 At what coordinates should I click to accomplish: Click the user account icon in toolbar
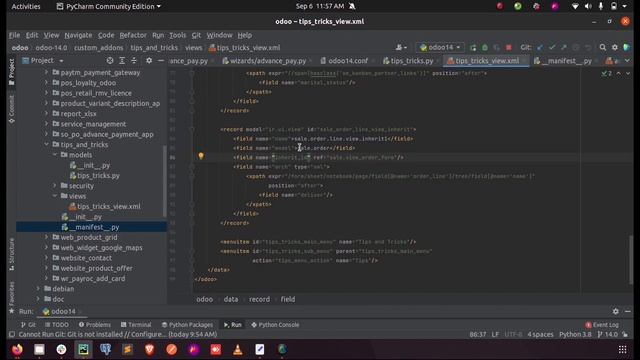coord(401,48)
